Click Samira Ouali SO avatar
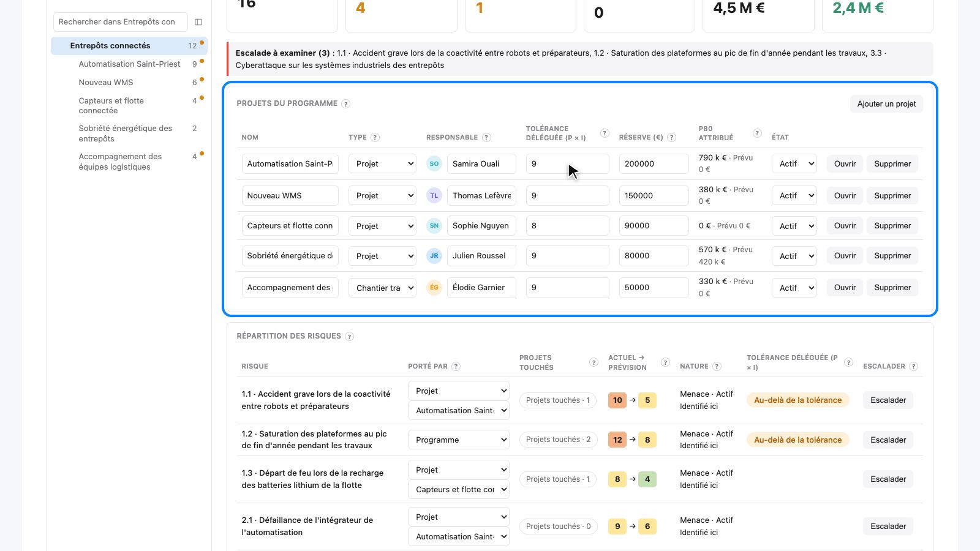Image resolution: width=980 pixels, height=551 pixels. (434, 164)
